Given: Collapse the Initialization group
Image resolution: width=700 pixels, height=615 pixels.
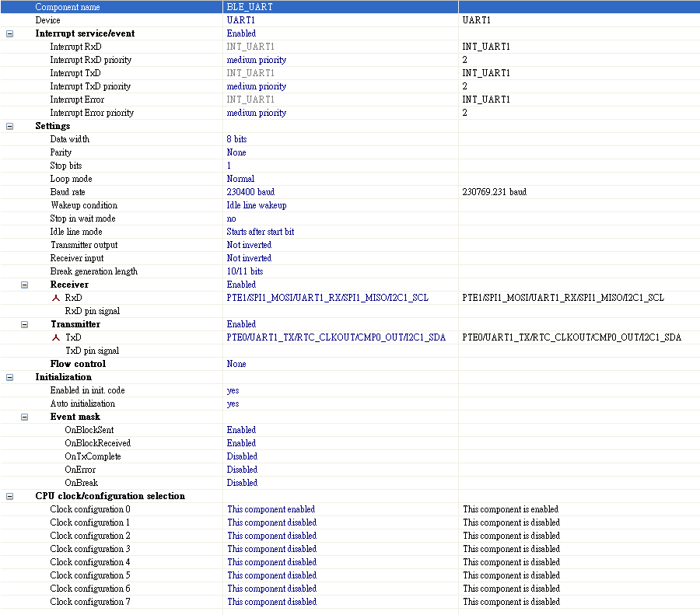Looking at the screenshot, I should point(10,378).
